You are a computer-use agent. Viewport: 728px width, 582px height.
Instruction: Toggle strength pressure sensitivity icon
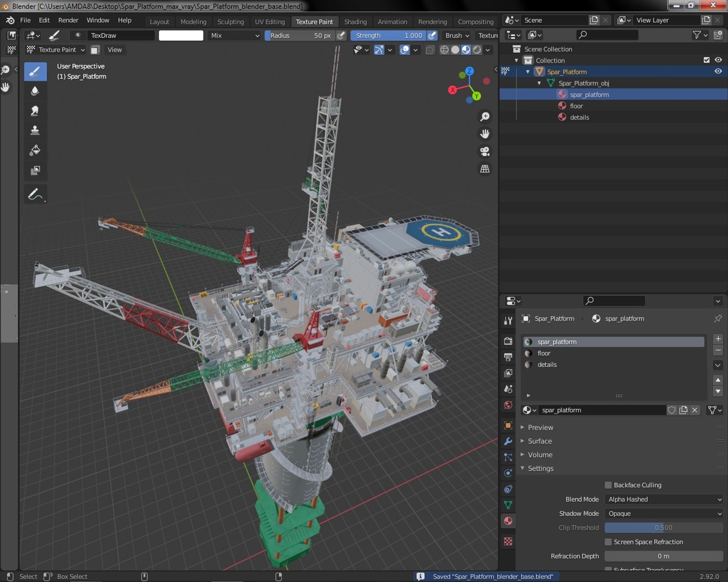point(432,35)
